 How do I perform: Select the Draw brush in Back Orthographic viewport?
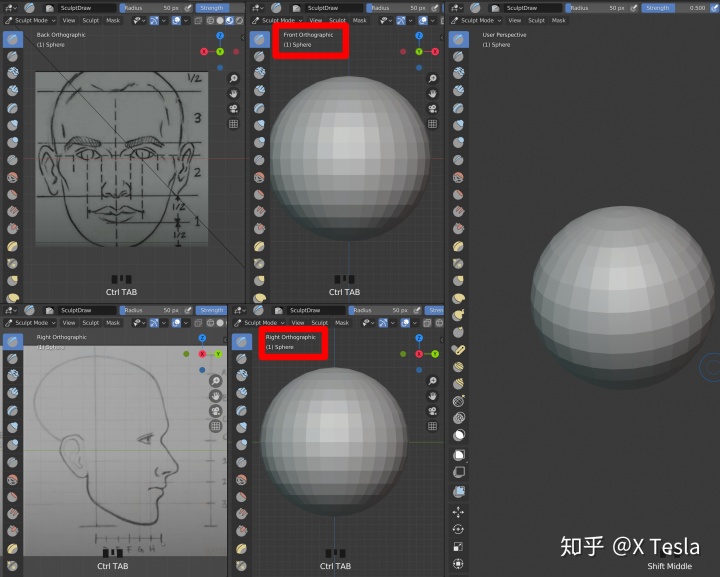coord(13,39)
